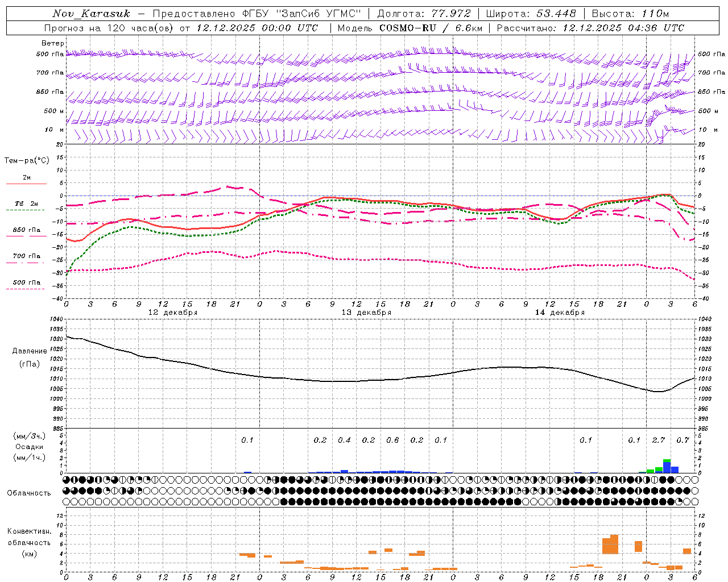This screenshot has height=582, width=728.
Task: Click the latitude value Широта: 53.448
Action: pyautogui.click(x=531, y=14)
